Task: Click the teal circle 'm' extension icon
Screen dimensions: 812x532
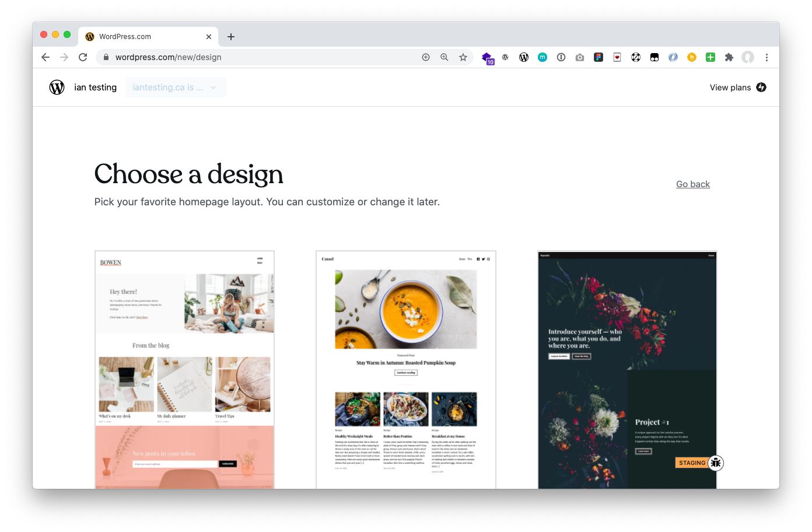Action: pos(542,57)
